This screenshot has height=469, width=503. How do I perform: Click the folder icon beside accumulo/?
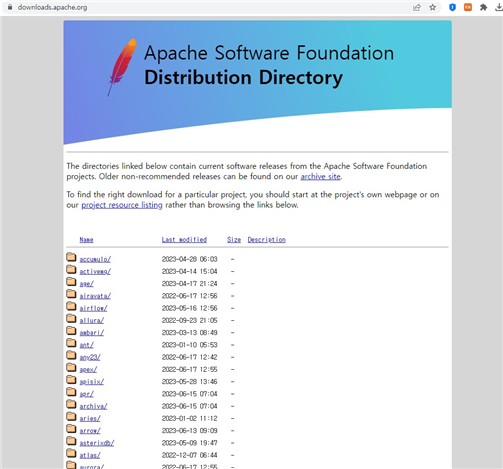(x=71, y=257)
